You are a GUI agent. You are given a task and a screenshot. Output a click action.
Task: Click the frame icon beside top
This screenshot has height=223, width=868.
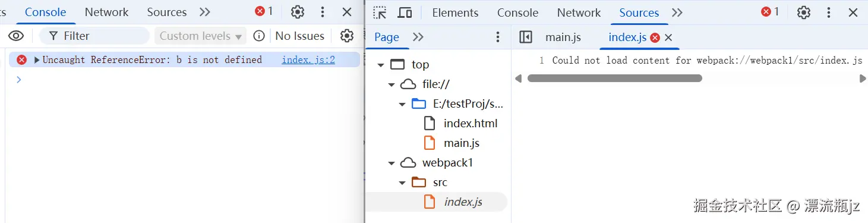point(397,65)
